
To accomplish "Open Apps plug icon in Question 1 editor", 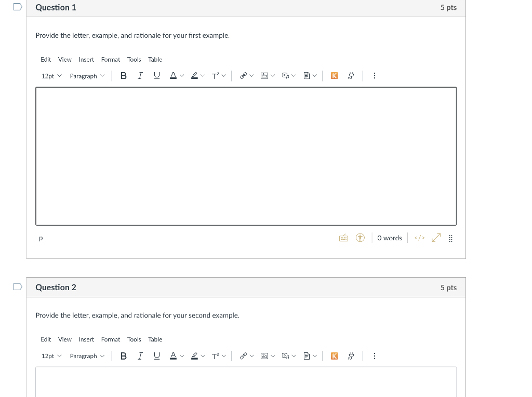I will [351, 76].
